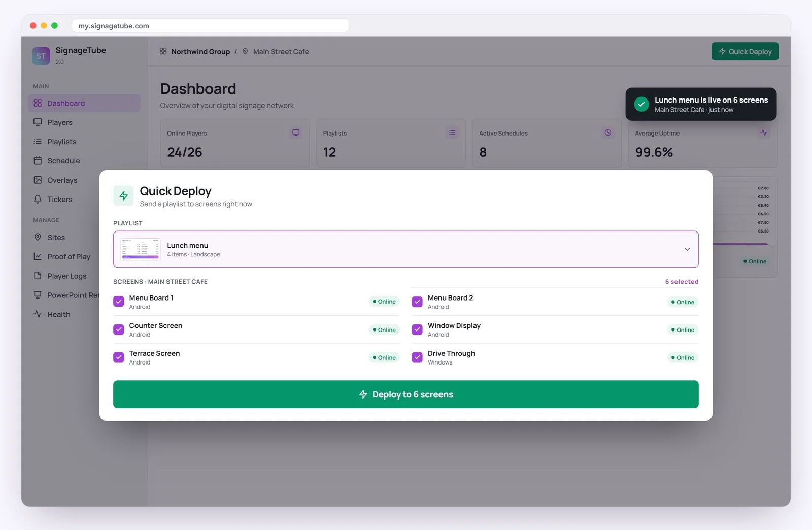Expand the playlist dropdown chevron
This screenshot has width=812, height=530.
[687, 249]
